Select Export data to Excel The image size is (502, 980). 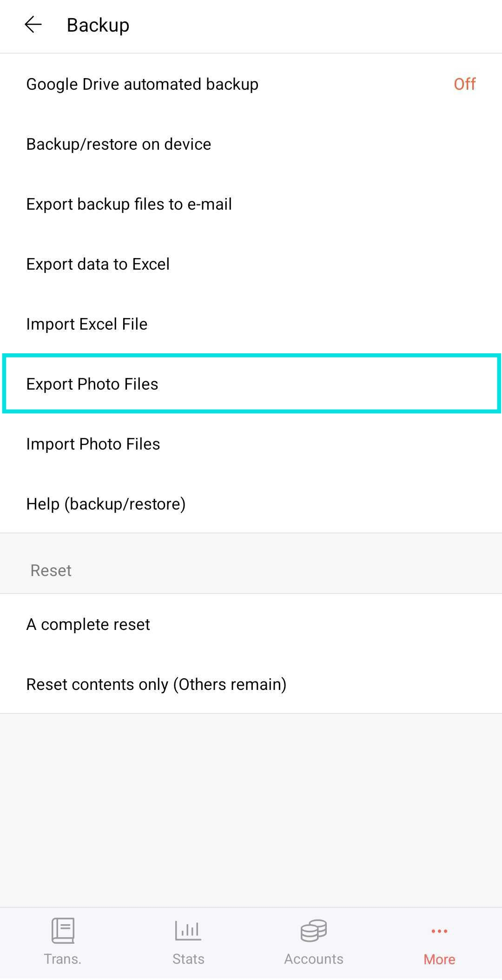coord(251,264)
